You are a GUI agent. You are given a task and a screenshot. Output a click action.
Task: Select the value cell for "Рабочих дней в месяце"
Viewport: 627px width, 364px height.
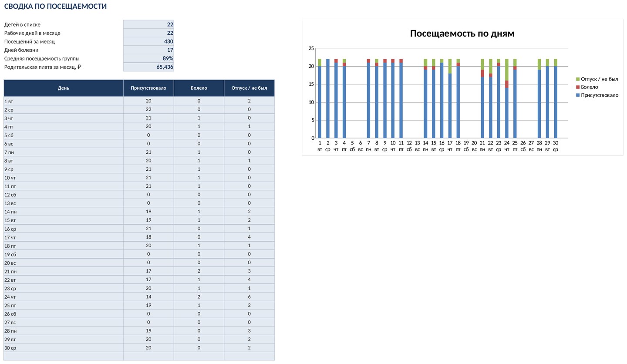coord(148,33)
